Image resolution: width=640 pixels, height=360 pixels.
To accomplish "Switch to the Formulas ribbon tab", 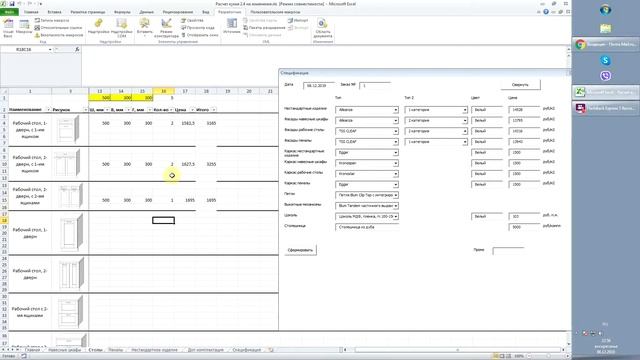I will coord(122,12).
